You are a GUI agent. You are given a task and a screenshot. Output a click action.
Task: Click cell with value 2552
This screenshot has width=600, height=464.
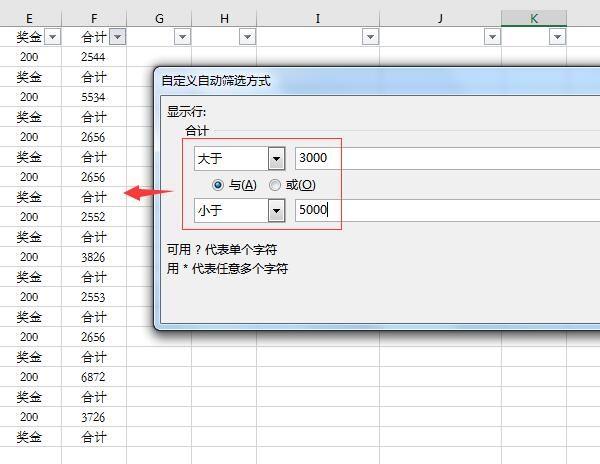[94, 217]
